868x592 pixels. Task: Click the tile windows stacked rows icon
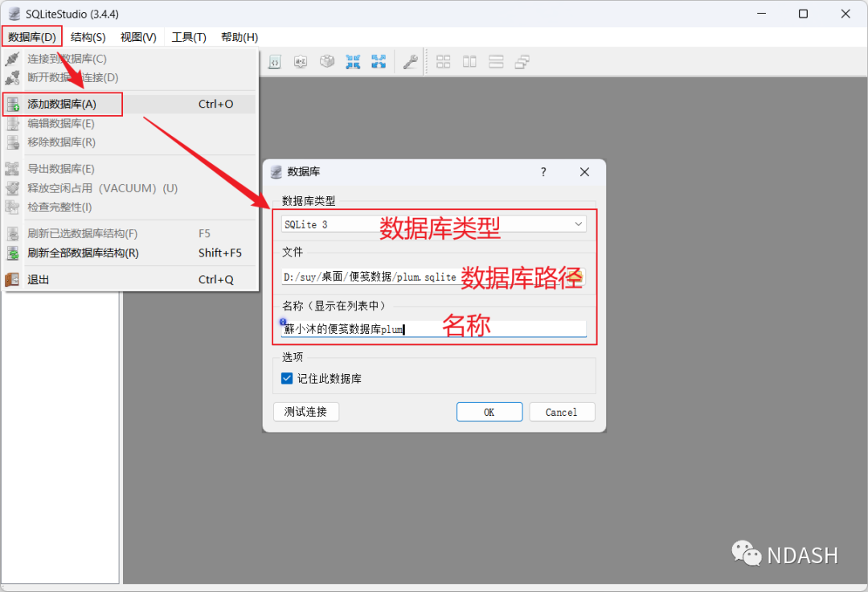[496, 61]
